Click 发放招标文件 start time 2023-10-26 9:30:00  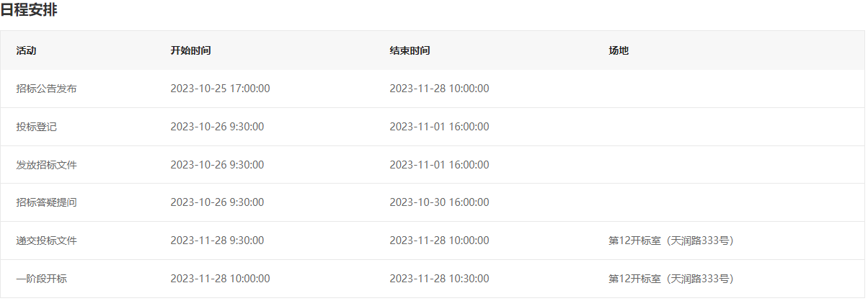click(x=217, y=165)
